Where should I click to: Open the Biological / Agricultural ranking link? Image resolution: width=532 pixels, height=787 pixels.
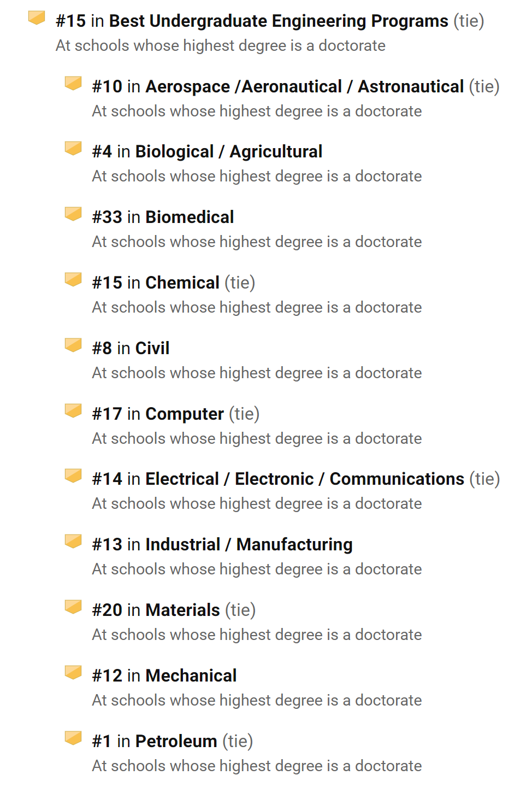click(x=229, y=152)
